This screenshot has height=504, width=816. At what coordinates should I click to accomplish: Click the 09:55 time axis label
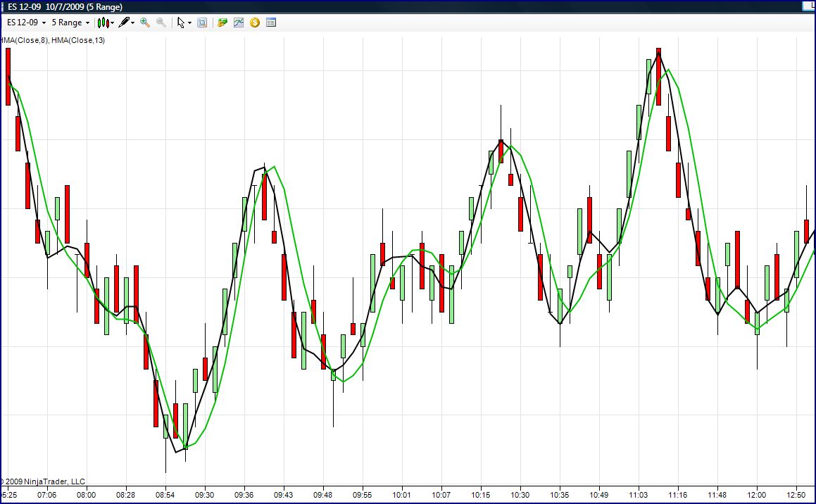tap(362, 495)
